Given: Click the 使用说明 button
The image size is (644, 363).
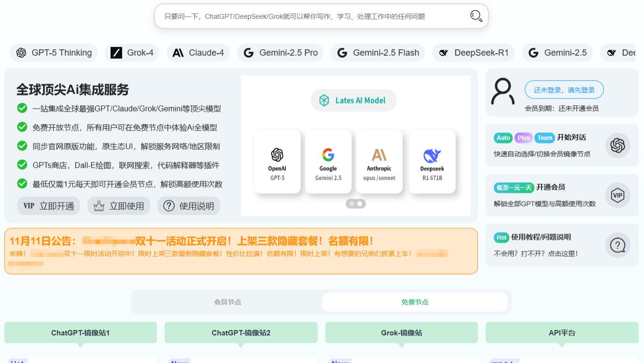Looking at the screenshot, I should [189, 205].
